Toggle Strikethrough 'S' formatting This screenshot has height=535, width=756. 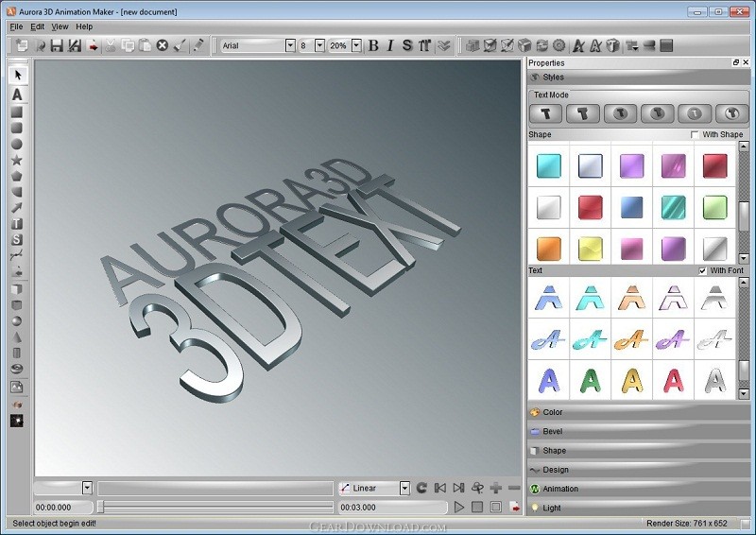pyautogui.click(x=407, y=45)
